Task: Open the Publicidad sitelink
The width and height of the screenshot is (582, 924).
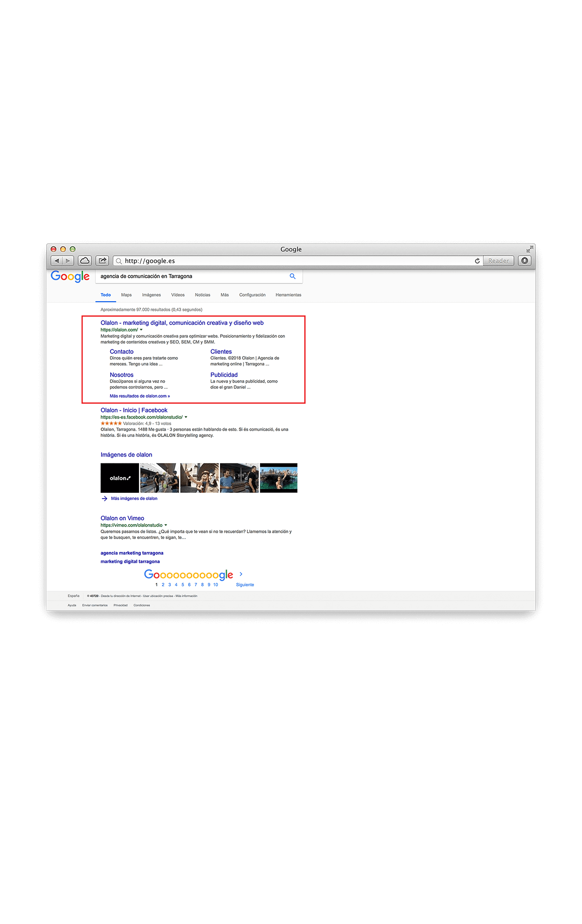Action: (224, 375)
